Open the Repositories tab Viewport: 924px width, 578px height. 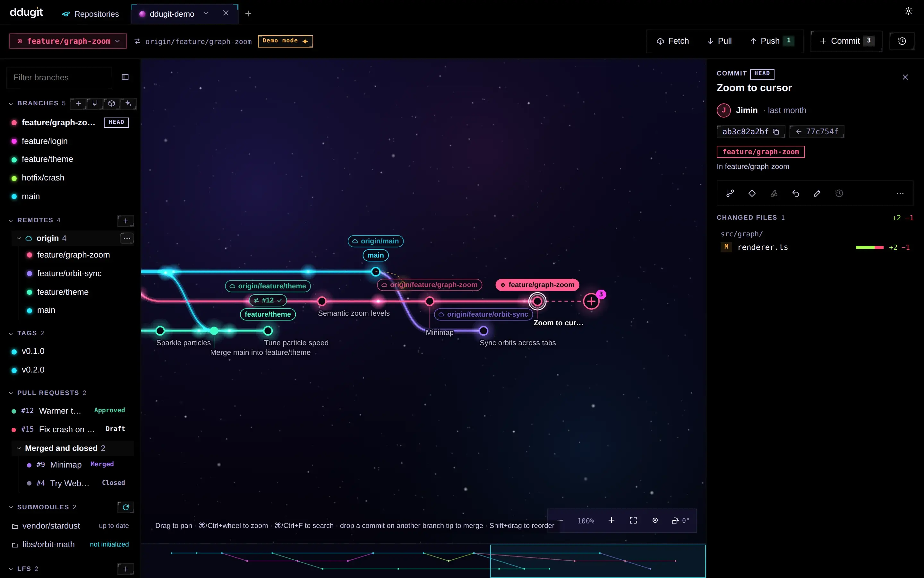pyautogui.click(x=90, y=14)
